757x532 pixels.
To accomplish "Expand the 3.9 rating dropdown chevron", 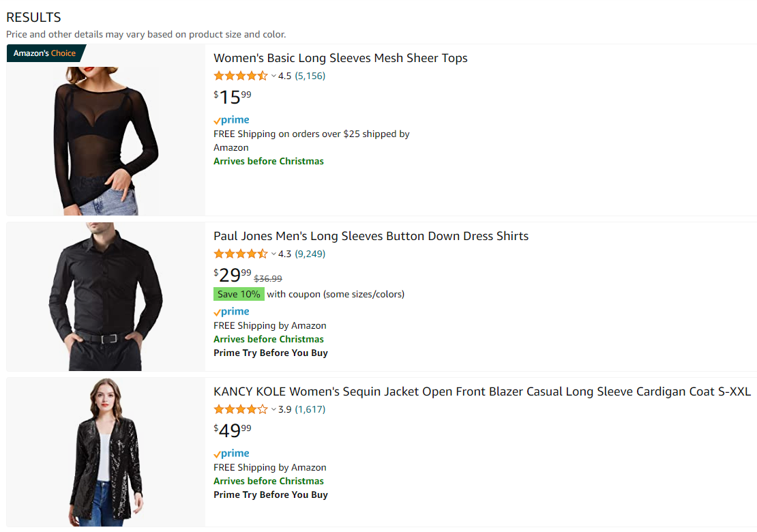I will 273,409.
